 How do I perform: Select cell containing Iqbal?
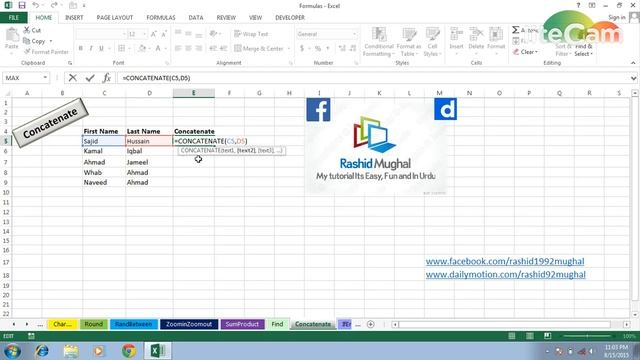pyautogui.click(x=149, y=151)
